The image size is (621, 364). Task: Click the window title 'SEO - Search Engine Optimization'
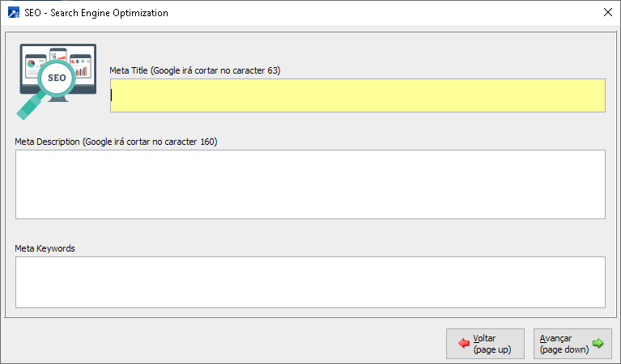[96, 13]
